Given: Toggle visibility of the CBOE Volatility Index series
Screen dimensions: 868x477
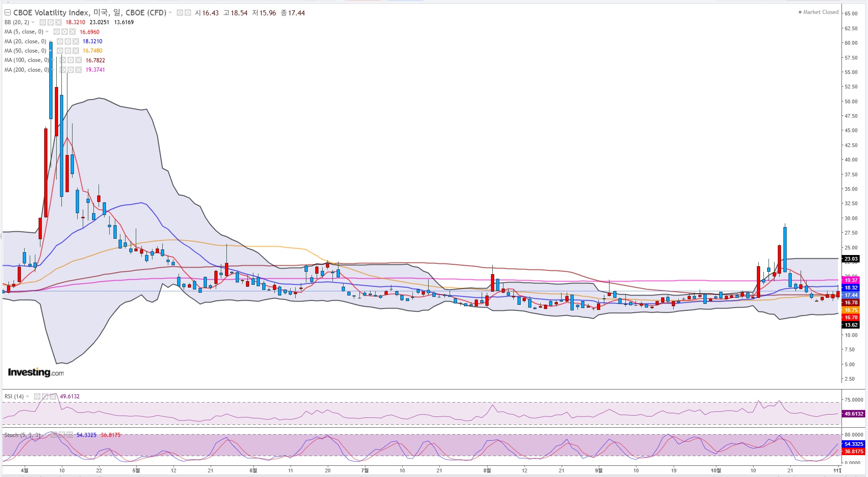Looking at the screenshot, I should pos(180,13).
